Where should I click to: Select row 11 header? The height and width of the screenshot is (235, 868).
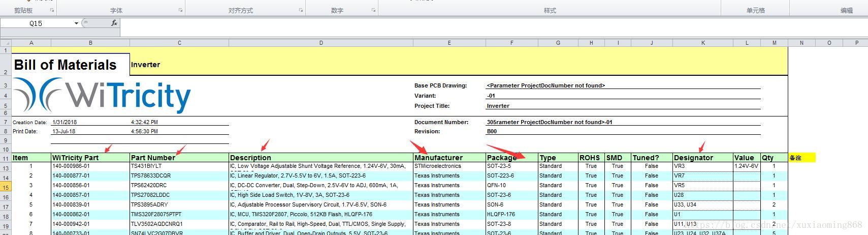tap(6, 158)
